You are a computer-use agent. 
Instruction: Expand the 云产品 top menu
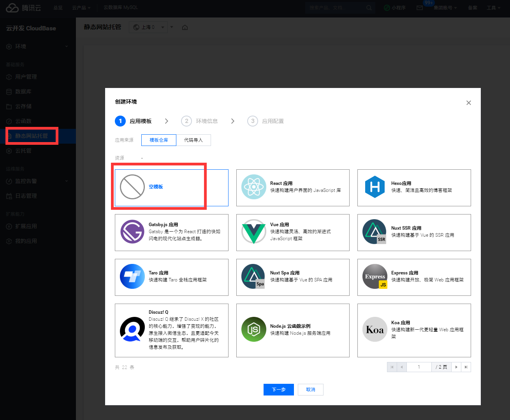[81, 8]
